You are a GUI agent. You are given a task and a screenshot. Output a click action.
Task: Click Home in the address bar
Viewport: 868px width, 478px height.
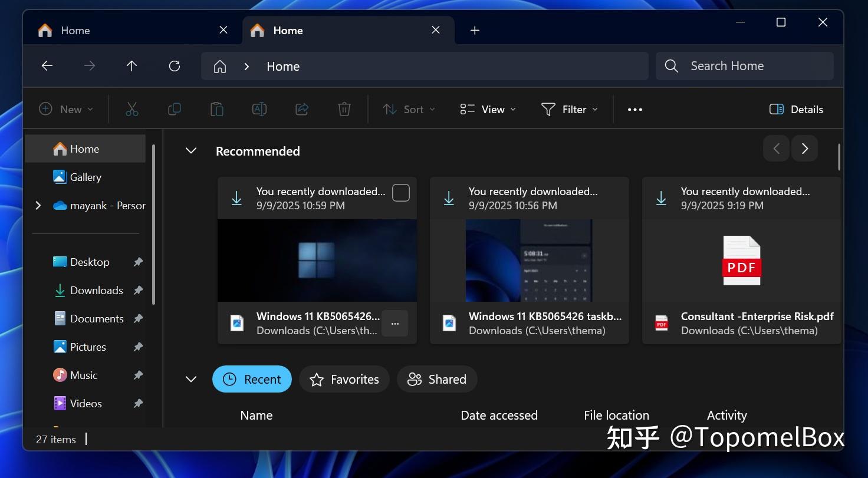283,67
